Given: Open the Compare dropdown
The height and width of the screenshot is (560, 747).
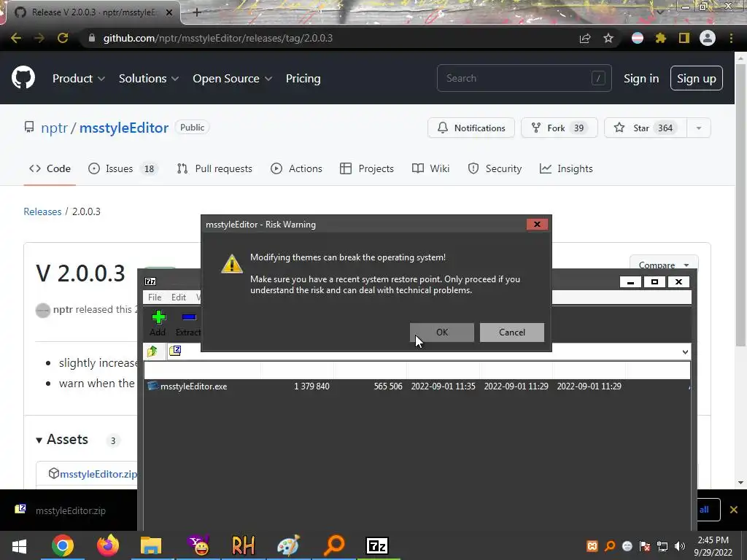Looking at the screenshot, I should 664,265.
